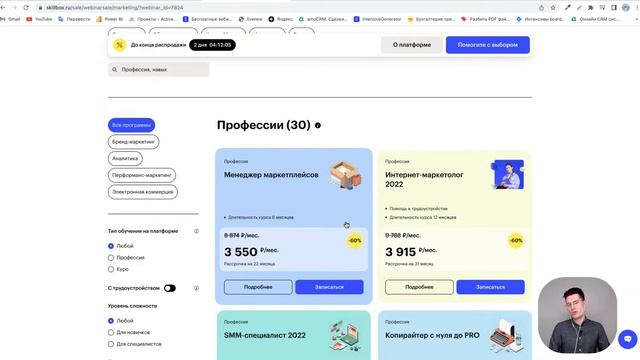This screenshot has height=360, width=640.
Task: Click the Копирайтер typewriter illustration
Action: click(x=507, y=336)
